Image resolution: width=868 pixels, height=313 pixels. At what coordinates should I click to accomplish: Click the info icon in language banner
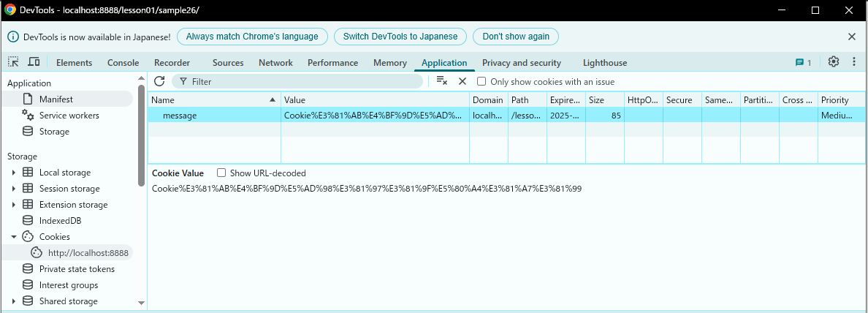(x=13, y=37)
